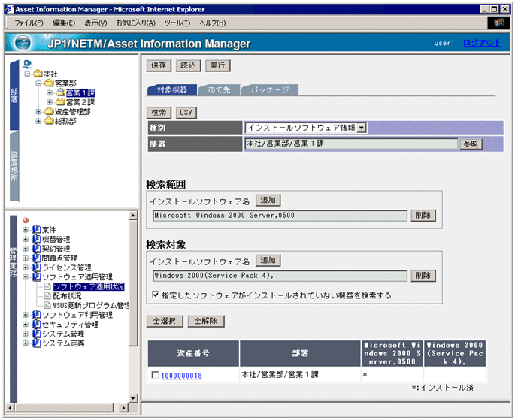Click the システム定義 book icon
The image size is (515, 420).
[x=36, y=343]
